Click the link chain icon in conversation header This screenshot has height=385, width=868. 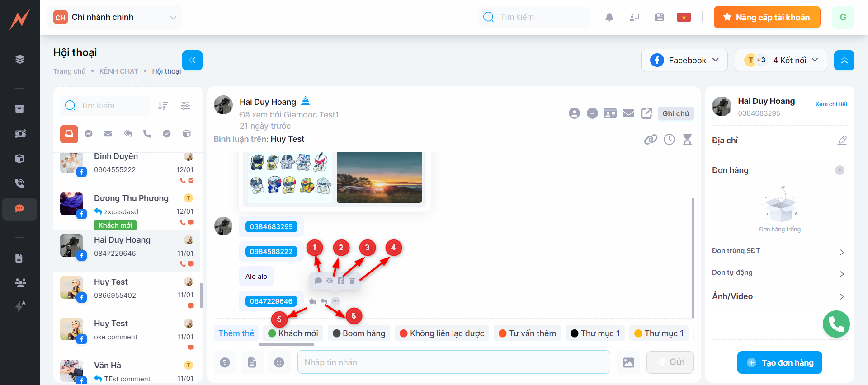(651, 140)
